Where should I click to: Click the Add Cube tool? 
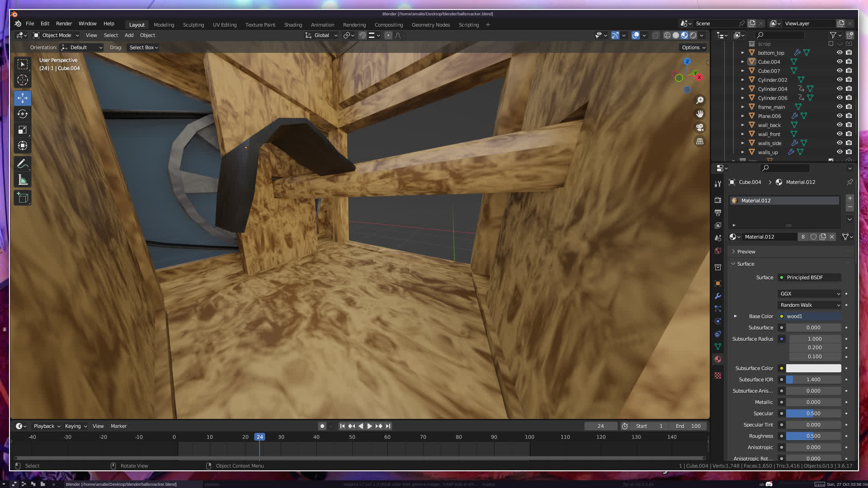23,198
